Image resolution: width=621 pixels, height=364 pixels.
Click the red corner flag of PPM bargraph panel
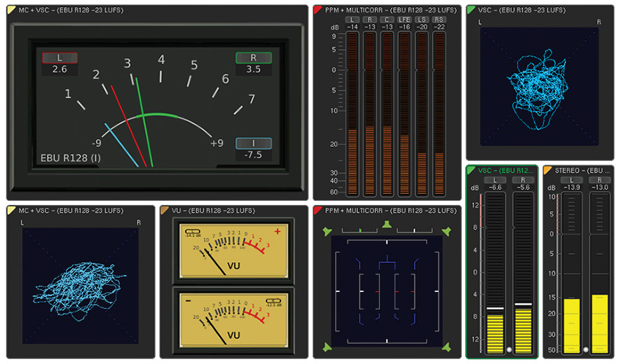coord(318,10)
